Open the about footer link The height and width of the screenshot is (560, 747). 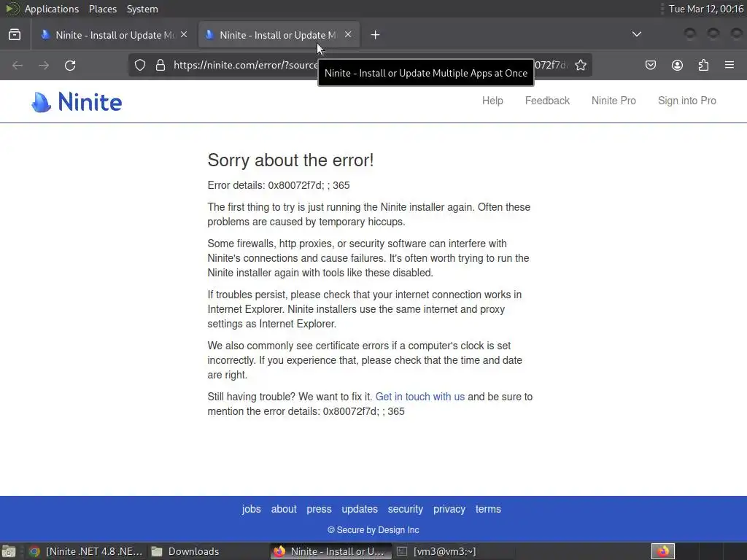(x=284, y=509)
